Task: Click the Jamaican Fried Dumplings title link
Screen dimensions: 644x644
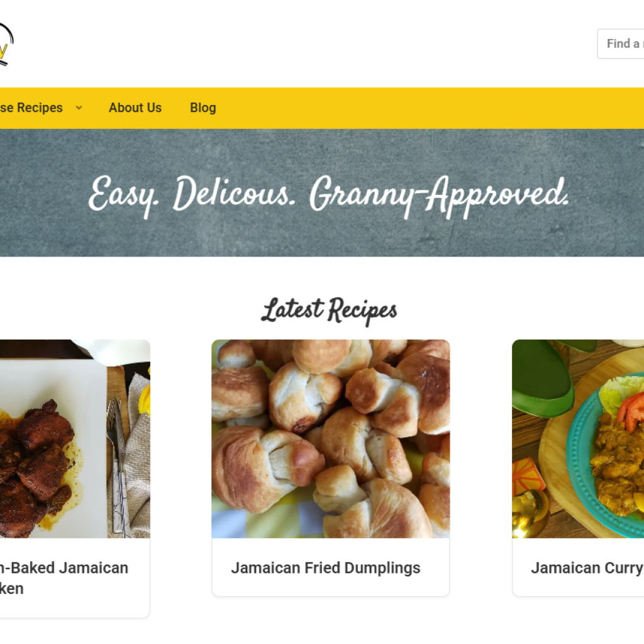Action: 326,568
